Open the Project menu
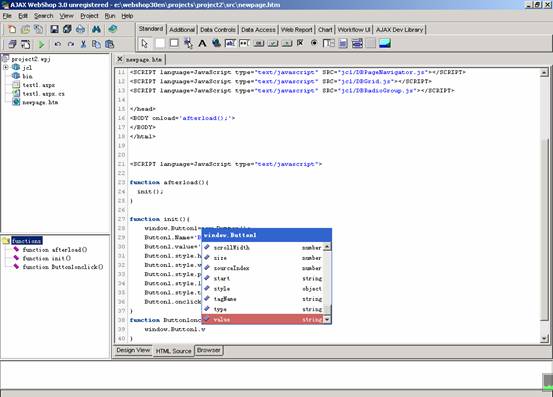 tap(89, 16)
